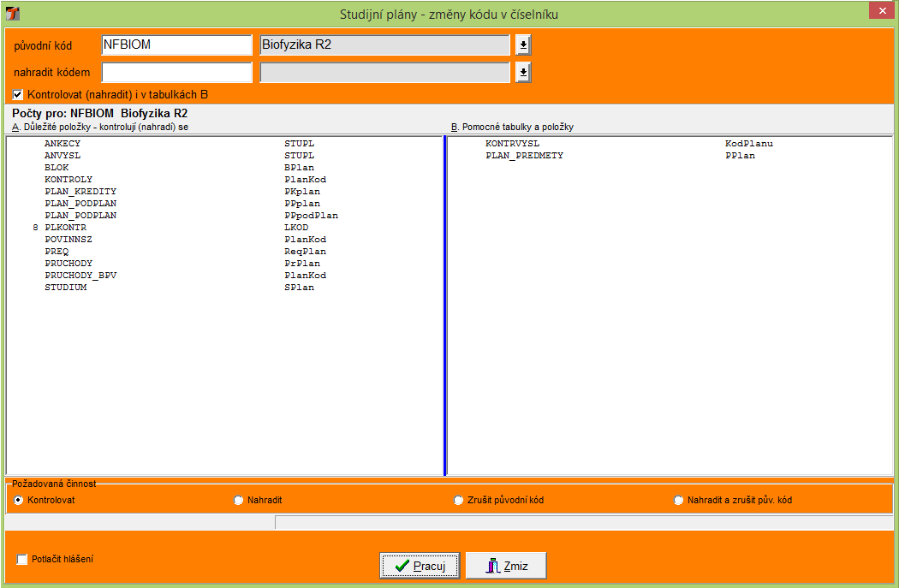Click the empty nahradit kódem input field
The height and width of the screenshot is (588, 899).
176,73
